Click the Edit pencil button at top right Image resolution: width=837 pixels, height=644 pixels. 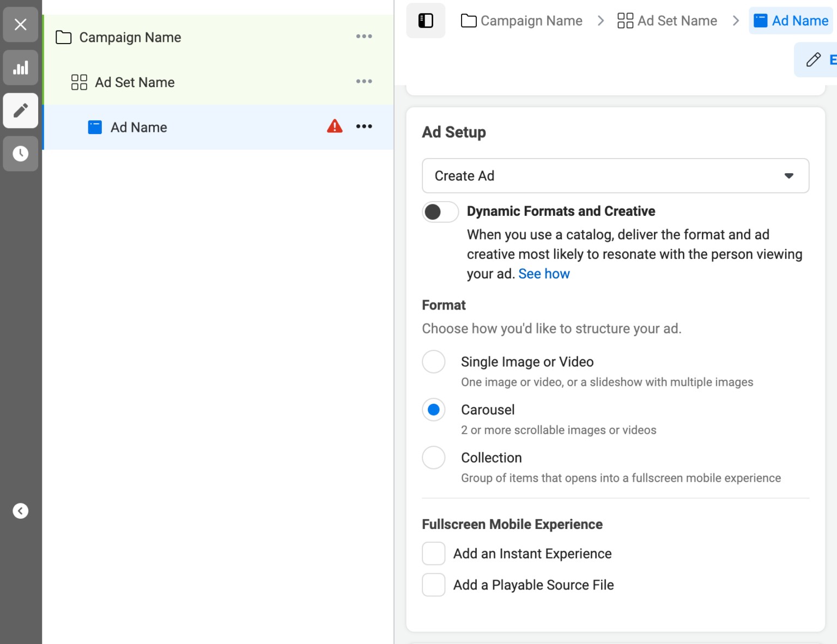click(x=814, y=59)
